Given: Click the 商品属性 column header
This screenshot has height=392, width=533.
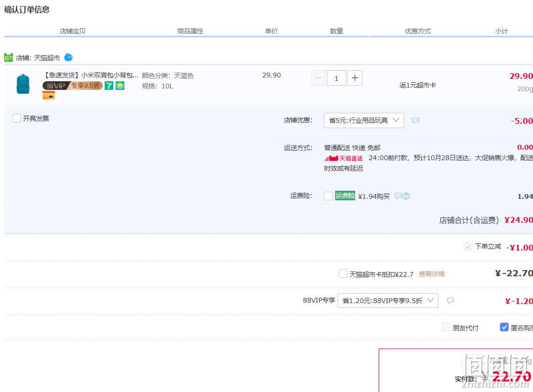Looking at the screenshot, I should tap(190, 31).
